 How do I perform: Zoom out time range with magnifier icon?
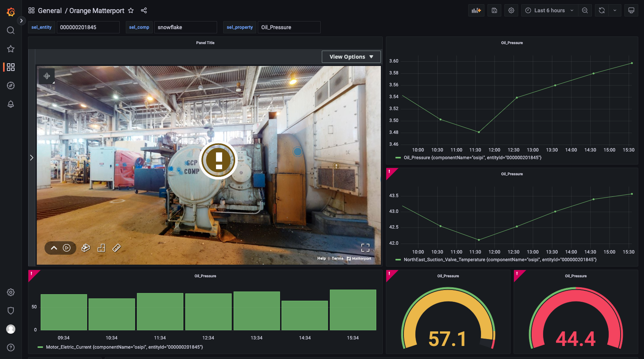(585, 10)
